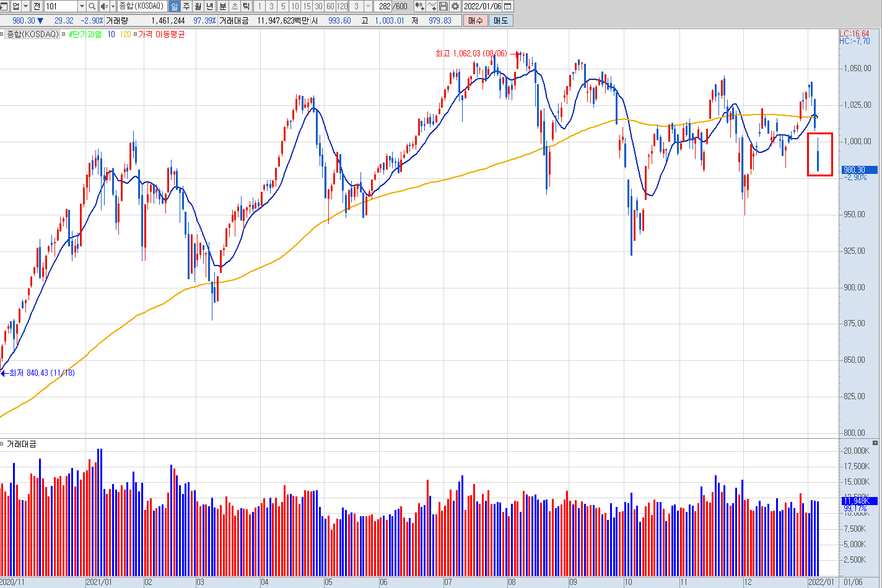The width and height of the screenshot is (882, 588).
Task: Click the 매수 (buy) button
Action: [x=475, y=20]
